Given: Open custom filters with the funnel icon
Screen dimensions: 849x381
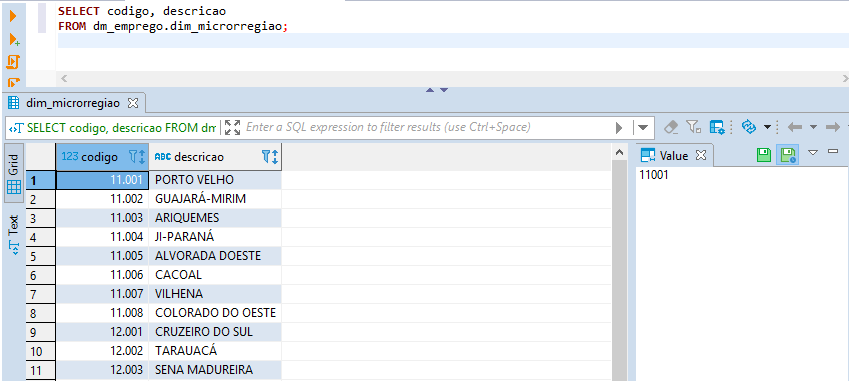Looking at the screenshot, I should point(694,127).
